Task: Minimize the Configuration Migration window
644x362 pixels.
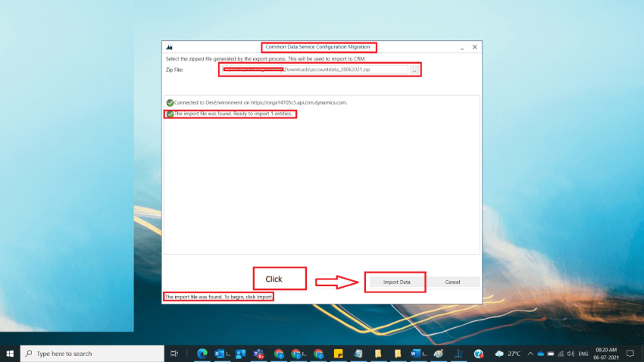Action: (x=462, y=47)
